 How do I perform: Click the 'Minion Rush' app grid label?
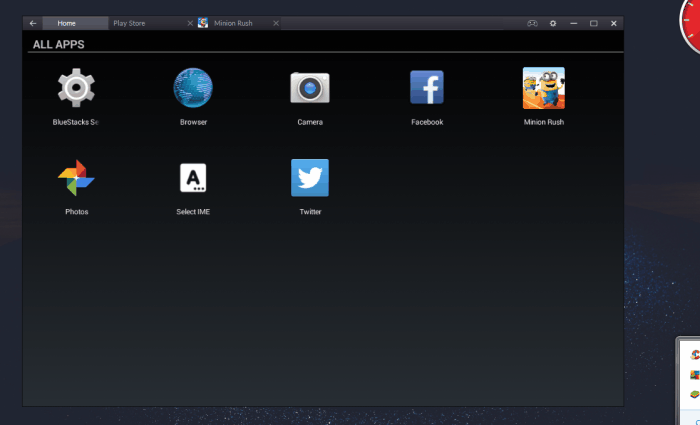(544, 122)
